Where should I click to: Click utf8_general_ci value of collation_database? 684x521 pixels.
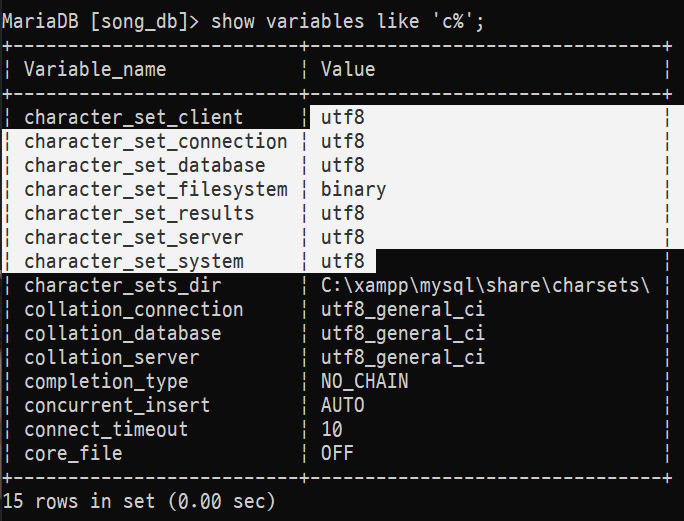click(402, 333)
